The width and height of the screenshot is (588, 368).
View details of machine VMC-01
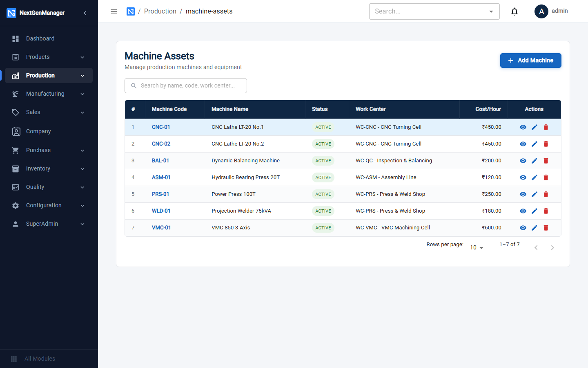click(523, 228)
